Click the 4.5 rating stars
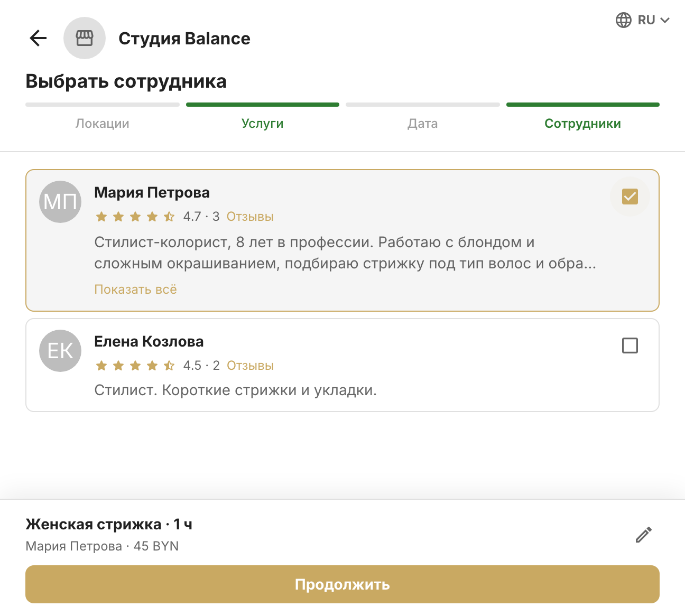685x616 pixels. click(x=135, y=366)
